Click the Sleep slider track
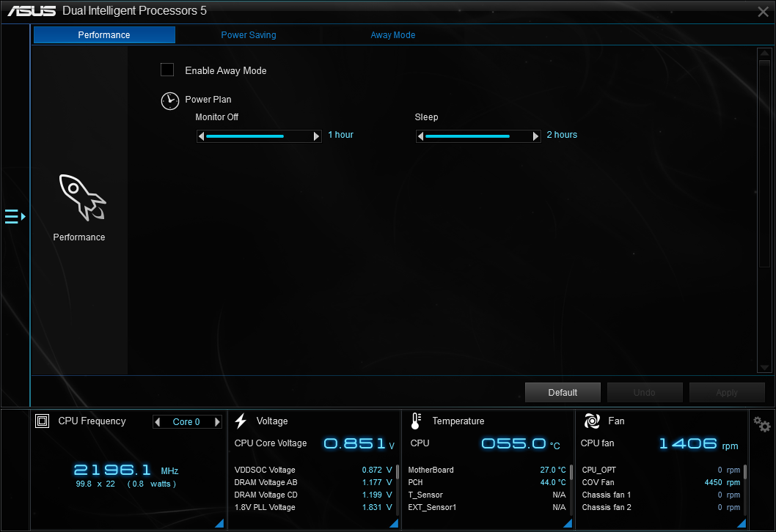 (478, 136)
